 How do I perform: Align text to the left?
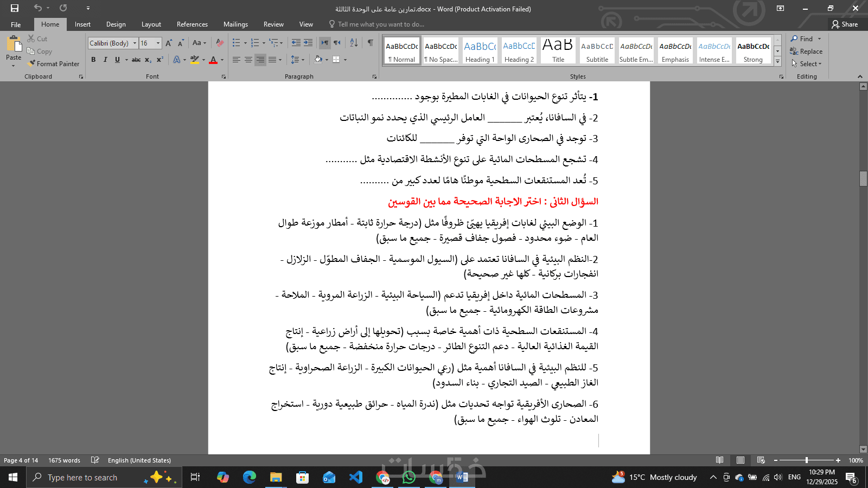[237, 60]
